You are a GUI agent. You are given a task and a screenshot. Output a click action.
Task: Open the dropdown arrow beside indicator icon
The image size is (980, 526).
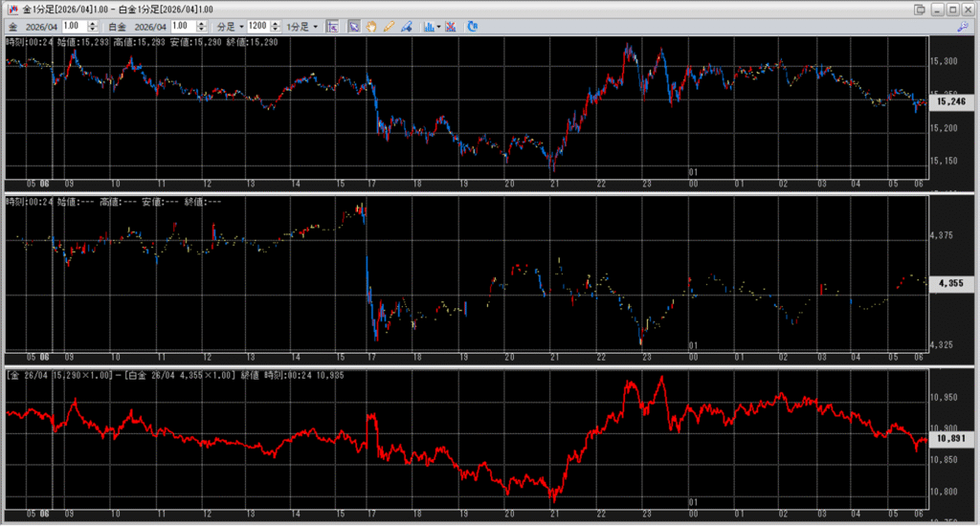tap(438, 27)
